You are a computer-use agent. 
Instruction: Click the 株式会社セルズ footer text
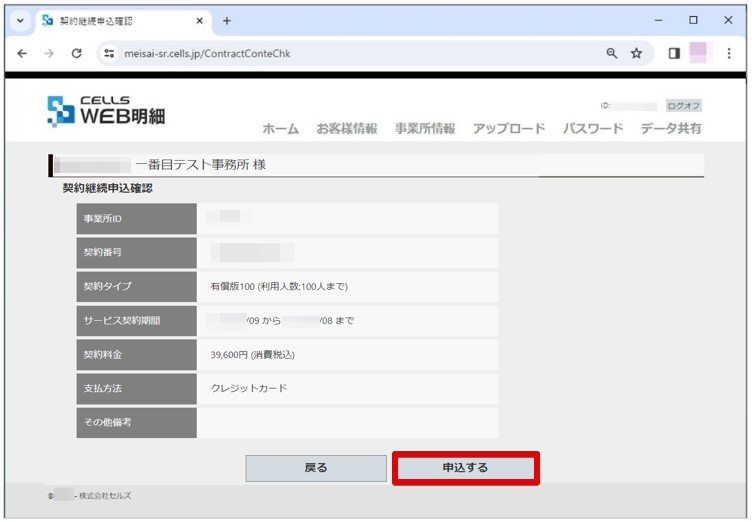coord(105,496)
